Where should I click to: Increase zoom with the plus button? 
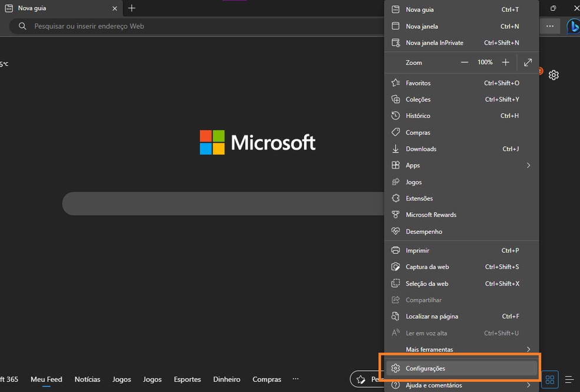pyautogui.click(x=505, y=62)
